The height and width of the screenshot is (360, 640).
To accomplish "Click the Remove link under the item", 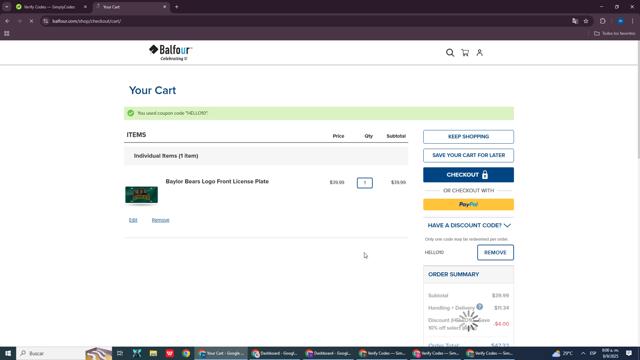I will [160, 220].
